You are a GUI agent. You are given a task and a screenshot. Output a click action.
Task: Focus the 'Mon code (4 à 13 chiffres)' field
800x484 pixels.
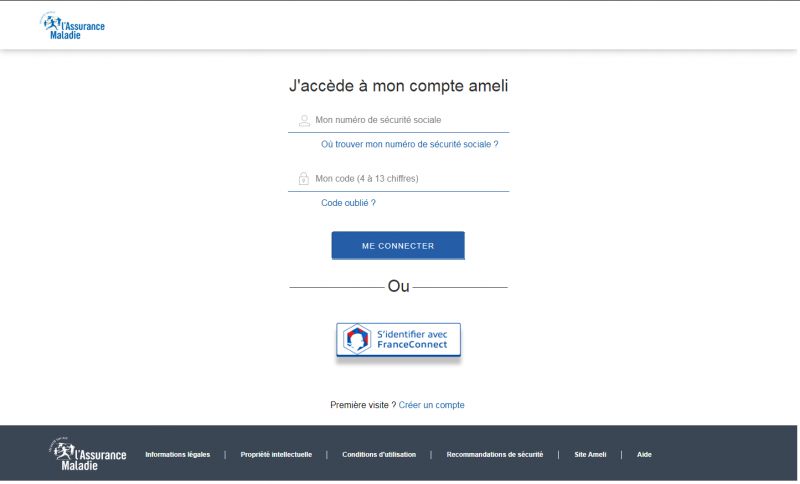tap(410, 179)
